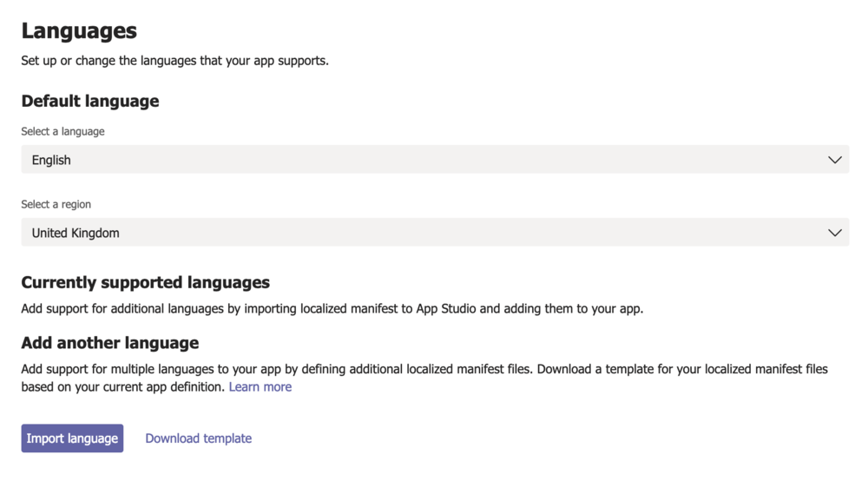Follow the Learn more link
Image resolution: width=868 pixels, height=481 pixels.
(x=260, y=387)
